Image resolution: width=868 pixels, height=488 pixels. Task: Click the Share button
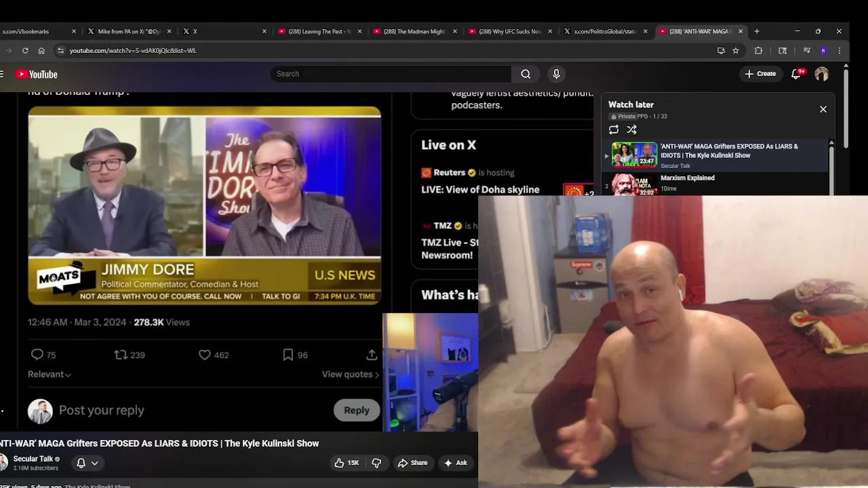(x=412, y=463)
